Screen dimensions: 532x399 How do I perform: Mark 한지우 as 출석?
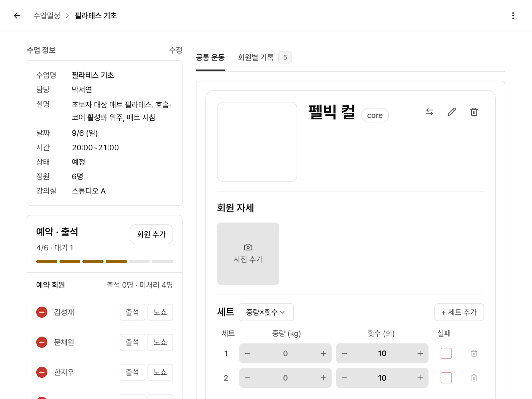pos(132,372)
